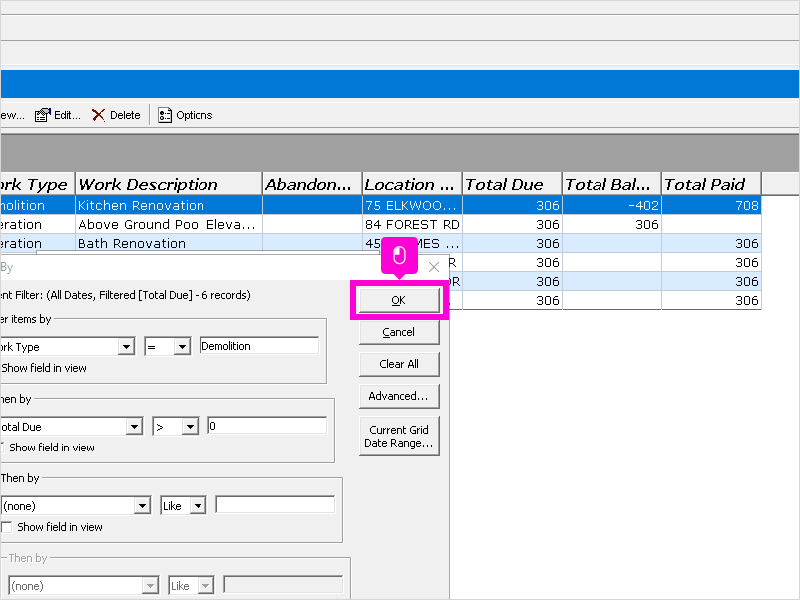The height and width of the screenshot is (600, 800).
Task: Click the Delete toolbar label
Action: click(125, 115)
